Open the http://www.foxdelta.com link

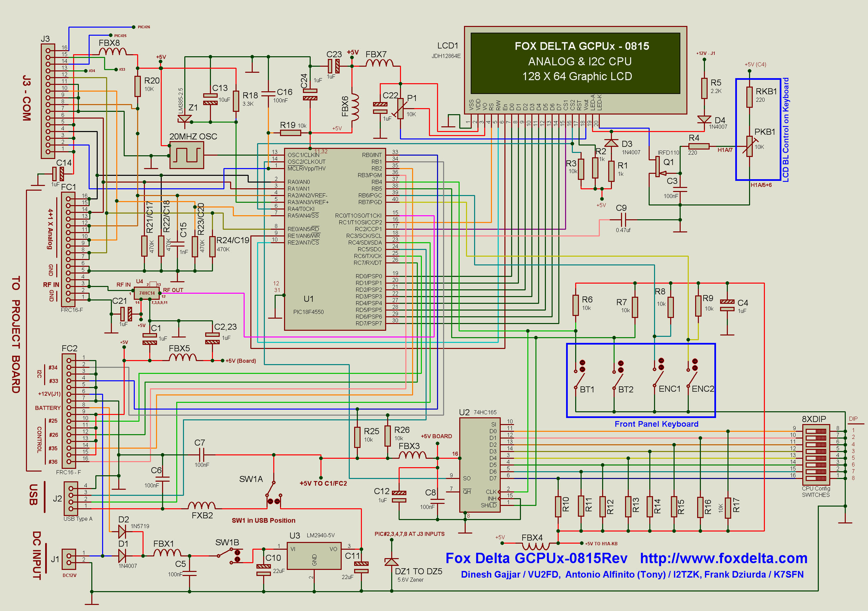click(723, 558)
